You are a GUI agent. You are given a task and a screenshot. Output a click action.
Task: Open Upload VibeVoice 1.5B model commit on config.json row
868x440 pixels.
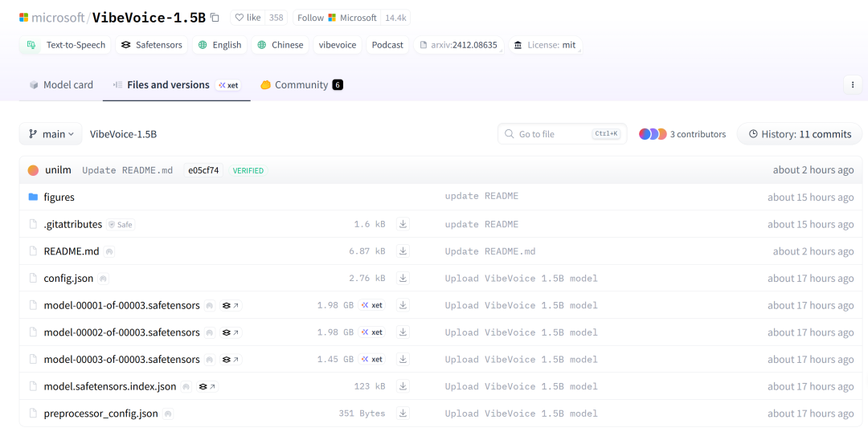pyautogui.click(x=522, y=278)
